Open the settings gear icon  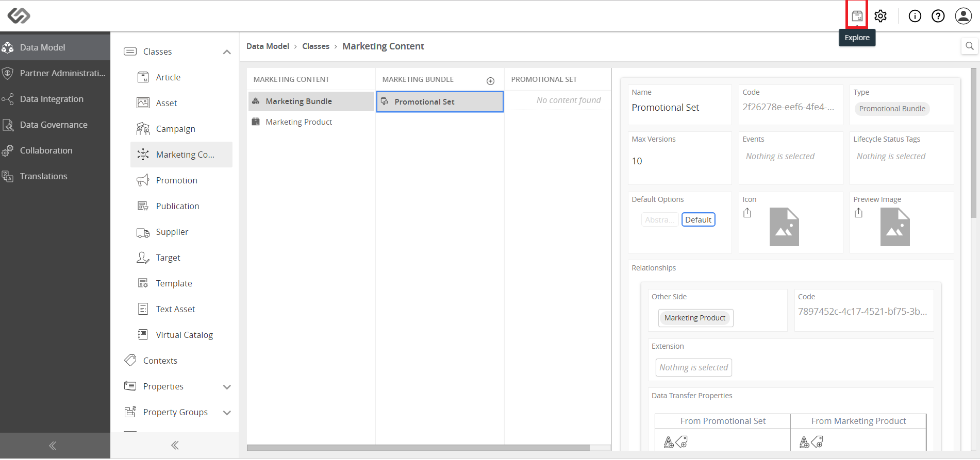pos(881,16)
